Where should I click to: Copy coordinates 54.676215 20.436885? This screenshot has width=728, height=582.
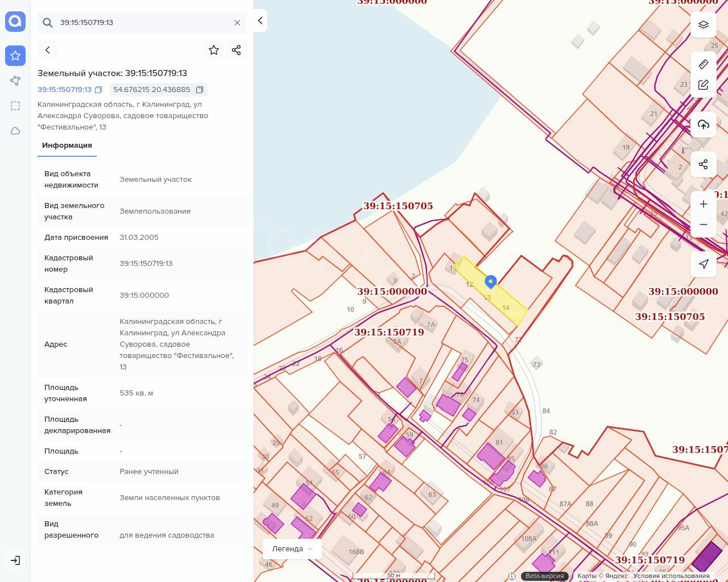200,90
